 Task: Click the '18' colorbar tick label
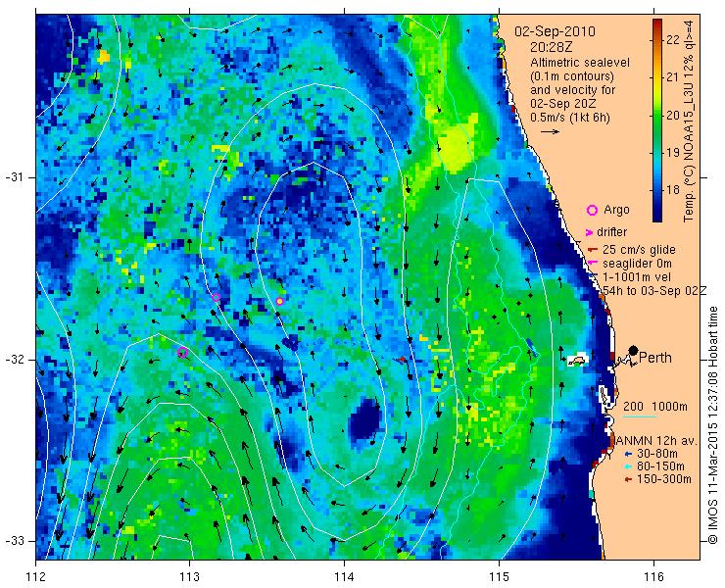click(x=674, y=190)
